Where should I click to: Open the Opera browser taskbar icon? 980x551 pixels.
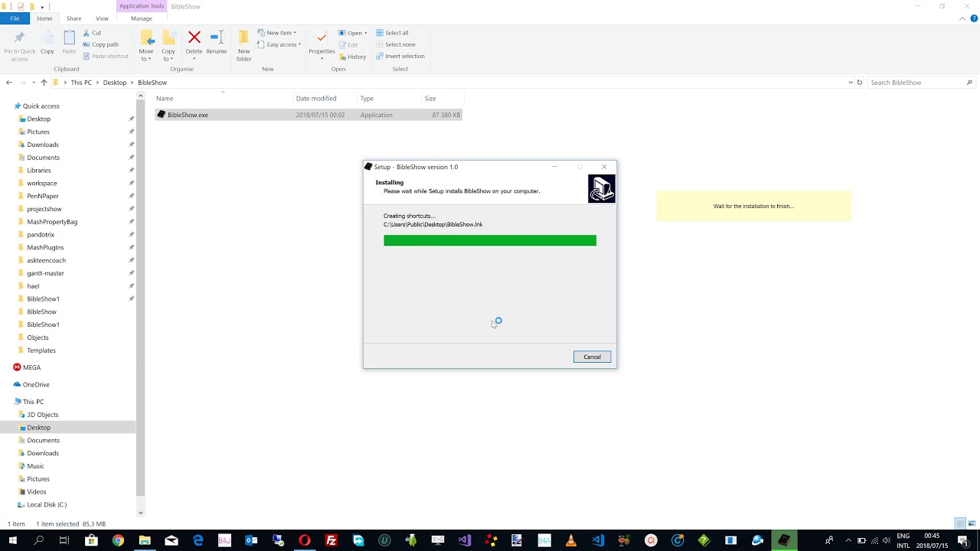tap(305, 540)
